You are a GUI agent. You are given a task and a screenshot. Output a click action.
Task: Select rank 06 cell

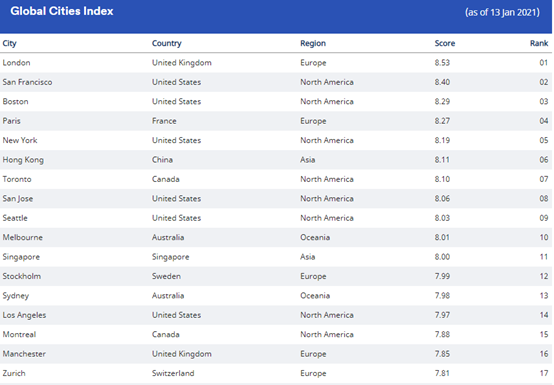543,160
